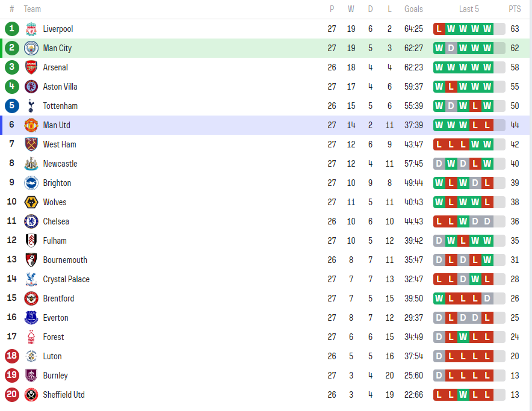Open the Man Utd team name link
The width and height of the screenshot is (532, 411).
point(57,125)
